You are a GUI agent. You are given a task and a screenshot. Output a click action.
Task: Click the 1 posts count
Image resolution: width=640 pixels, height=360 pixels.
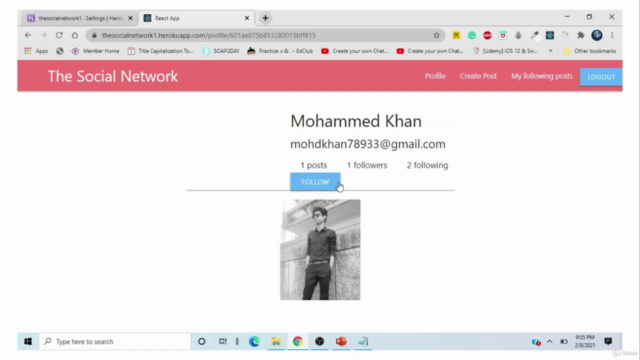click(x=313, y=165)
